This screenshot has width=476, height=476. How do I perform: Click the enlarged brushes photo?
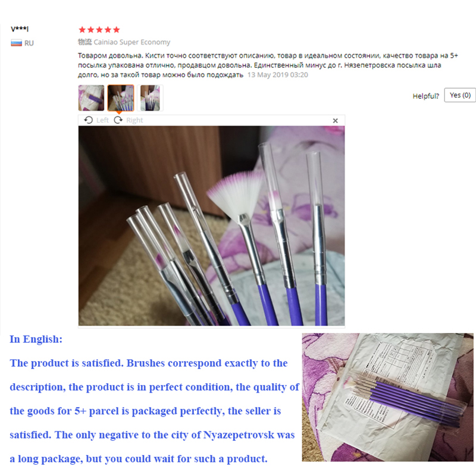(211, 226)
